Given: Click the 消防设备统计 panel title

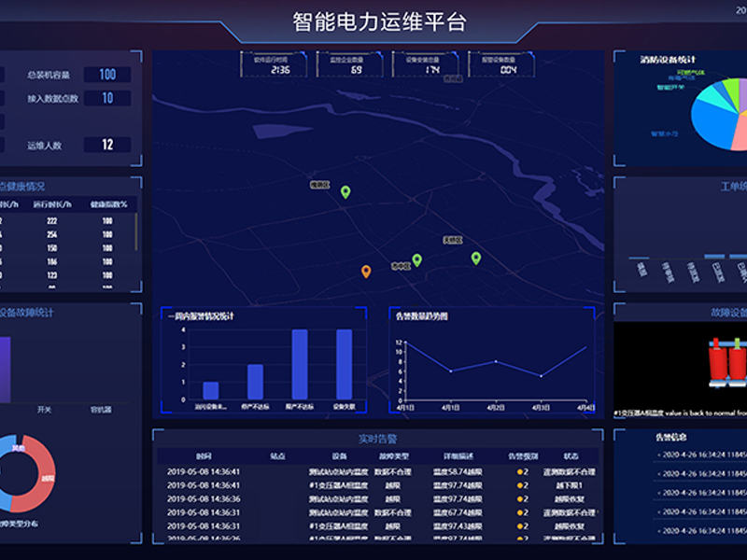Looking at the screenshot, I should coord(668,60).
